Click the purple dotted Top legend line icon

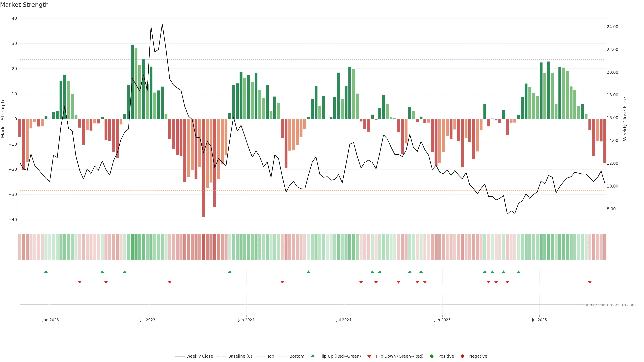(260, 356)
